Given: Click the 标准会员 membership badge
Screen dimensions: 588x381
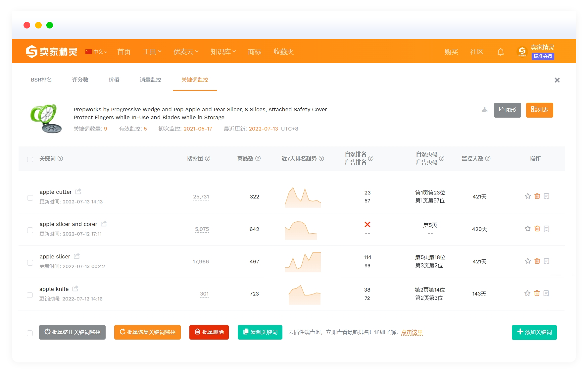Looking at the screenshot, I should point(543,56).
